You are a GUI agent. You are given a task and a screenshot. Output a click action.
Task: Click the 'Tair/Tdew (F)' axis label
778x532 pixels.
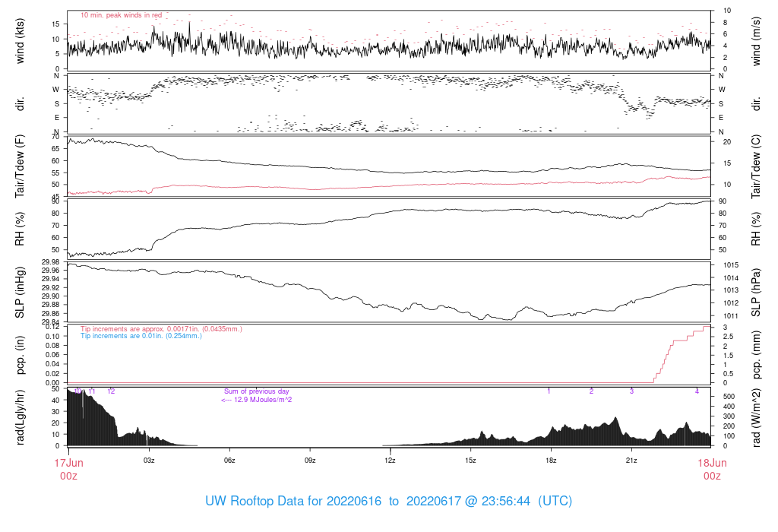[x=20, y=166]
